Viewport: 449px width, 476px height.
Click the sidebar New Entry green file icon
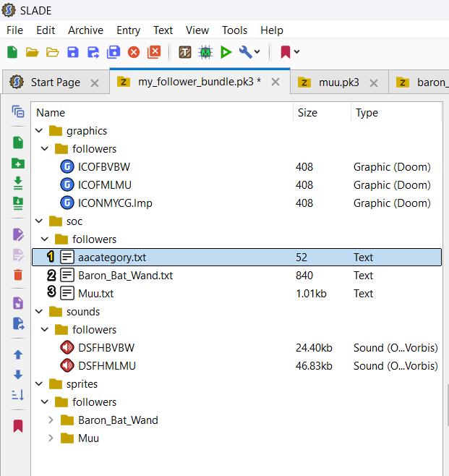click(x=18, y=143)
